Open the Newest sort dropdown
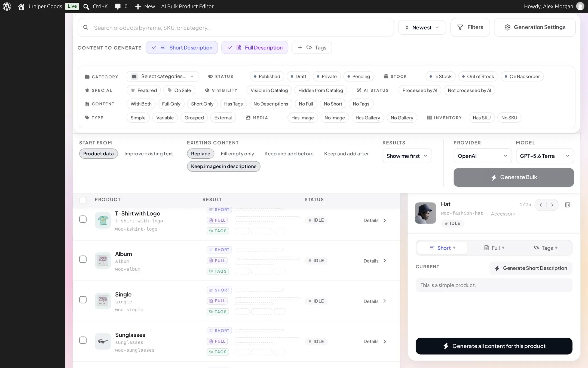The image size is (588, 368). click(422, 28)
